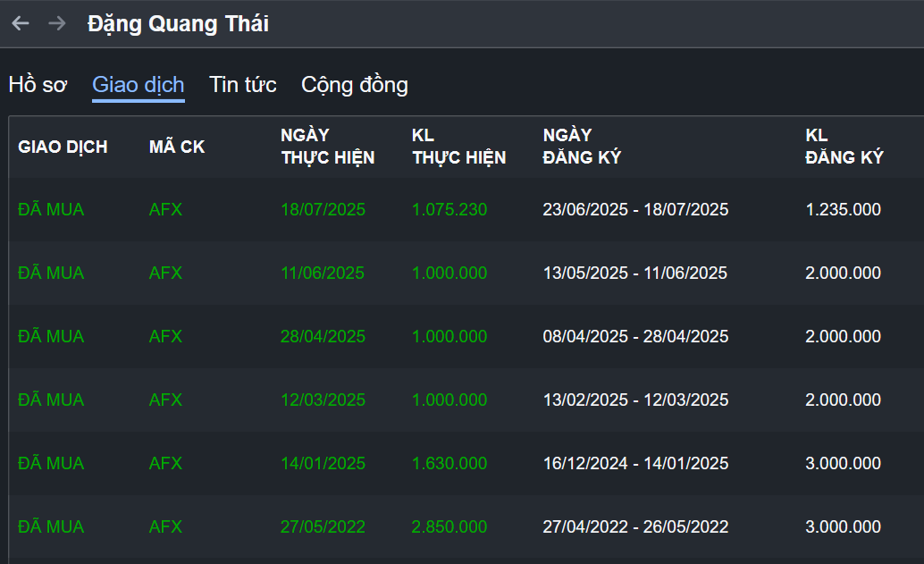Click the NGÀY ĐĂNG KÝ column header
The width and height of the screenshot is (924, 564).
click(582, 147)
